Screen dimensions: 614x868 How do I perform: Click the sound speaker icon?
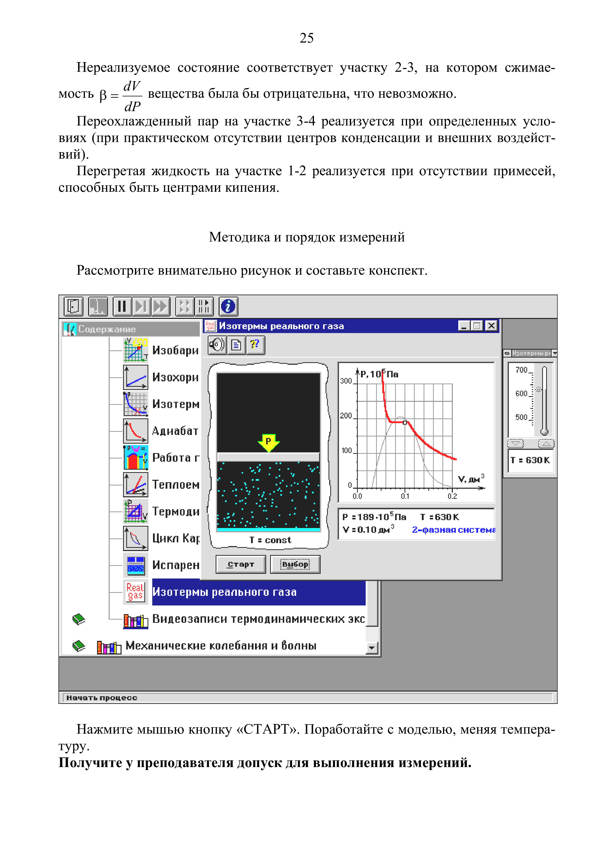coord(217,345)
